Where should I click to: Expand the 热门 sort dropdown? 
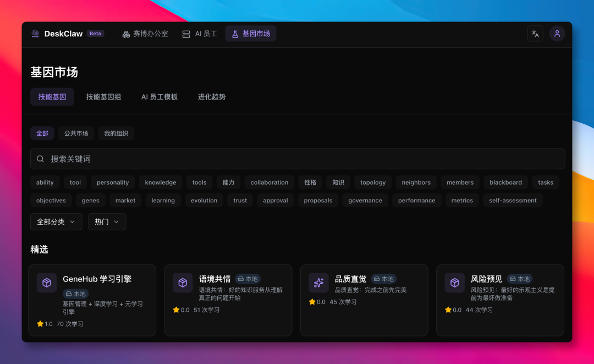click(x=107, y=222)
